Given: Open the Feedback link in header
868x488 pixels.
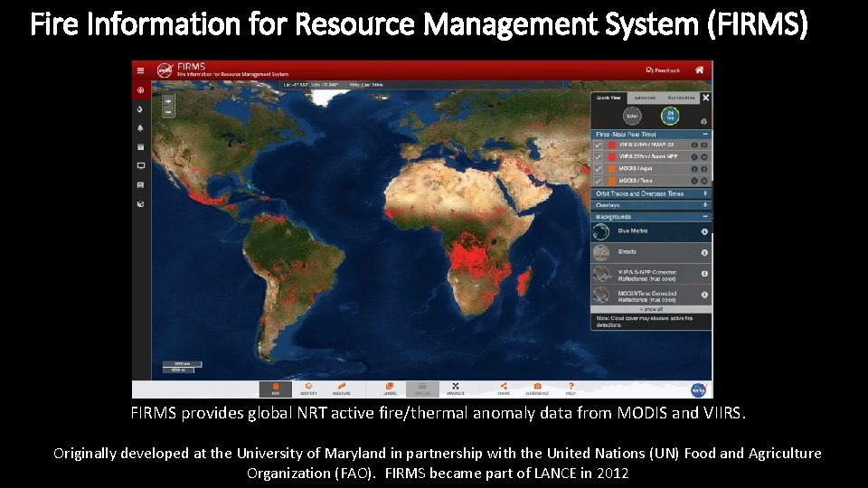Looking at the screenshot, I should 663,70.
